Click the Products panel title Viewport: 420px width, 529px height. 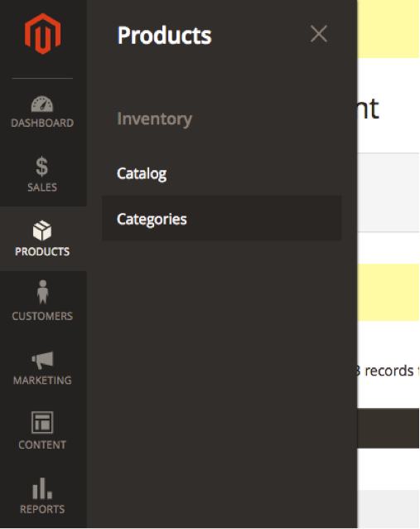(164, 35)
